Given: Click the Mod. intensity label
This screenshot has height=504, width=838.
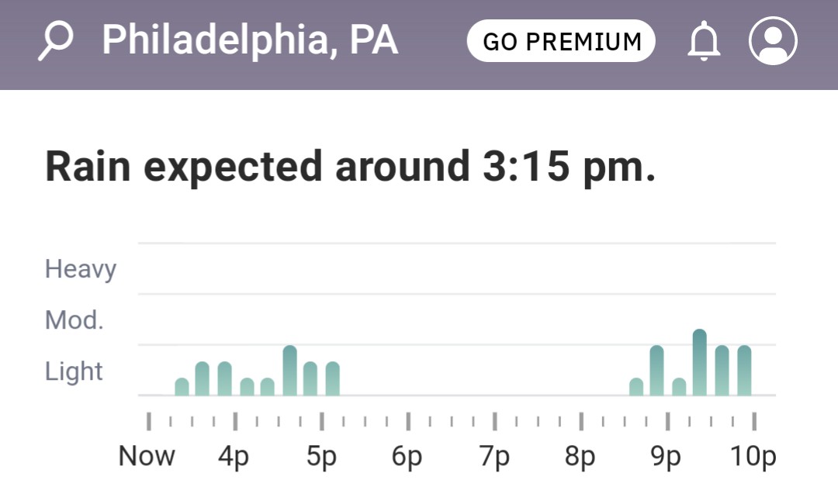Looking at the screenshot, I should click(74, 320).
